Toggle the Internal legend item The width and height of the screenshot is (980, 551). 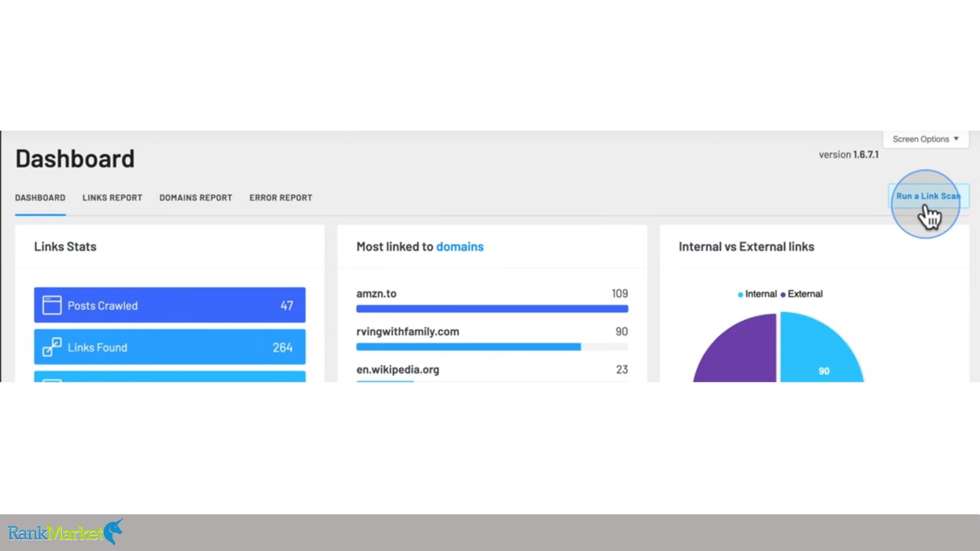pos(757,294)
